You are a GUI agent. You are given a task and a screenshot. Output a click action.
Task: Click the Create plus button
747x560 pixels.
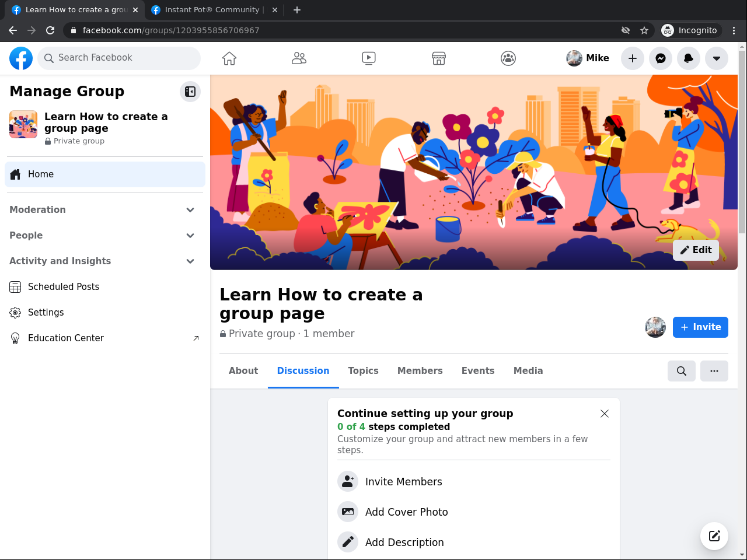(633, 58)
